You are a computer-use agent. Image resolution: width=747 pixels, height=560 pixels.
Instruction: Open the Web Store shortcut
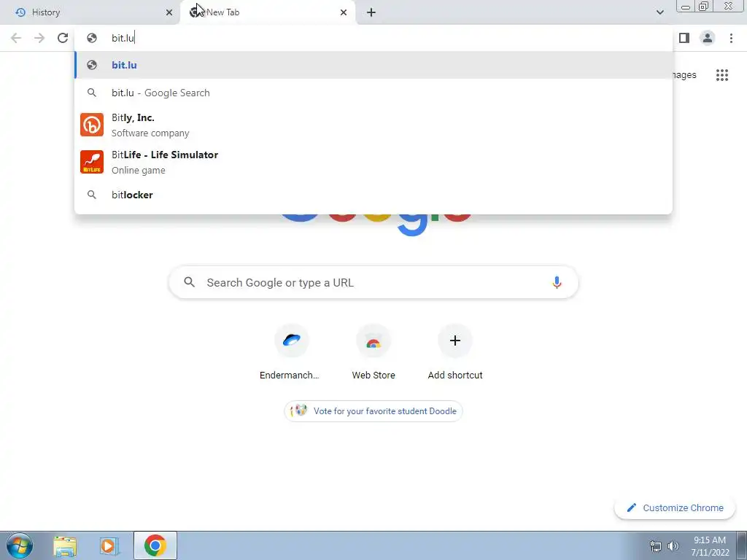(373, 351)
